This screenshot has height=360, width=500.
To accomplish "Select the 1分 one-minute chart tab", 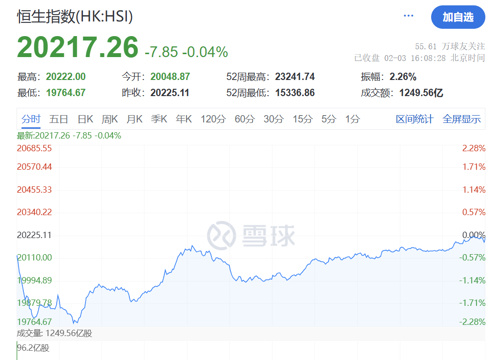I will 352,119.
